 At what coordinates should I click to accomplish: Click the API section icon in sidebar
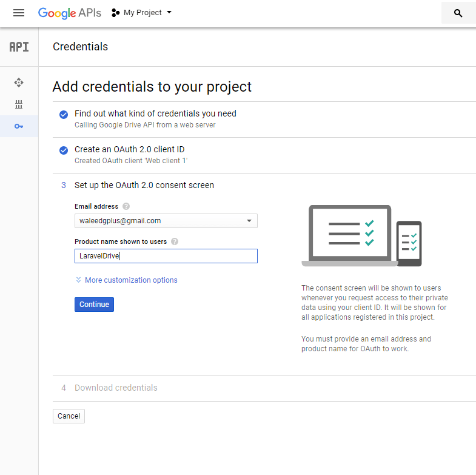point(19,47)
